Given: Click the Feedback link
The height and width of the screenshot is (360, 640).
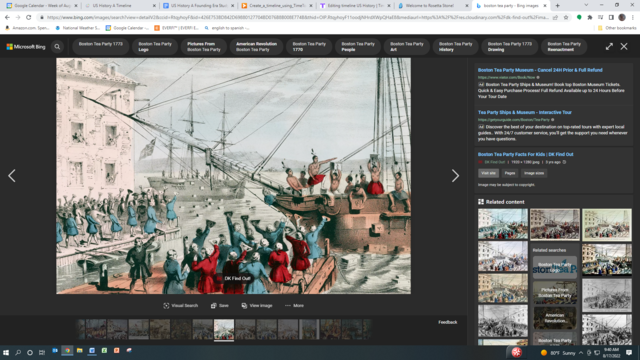Looking at the screenshot, I should pos(448,322).
